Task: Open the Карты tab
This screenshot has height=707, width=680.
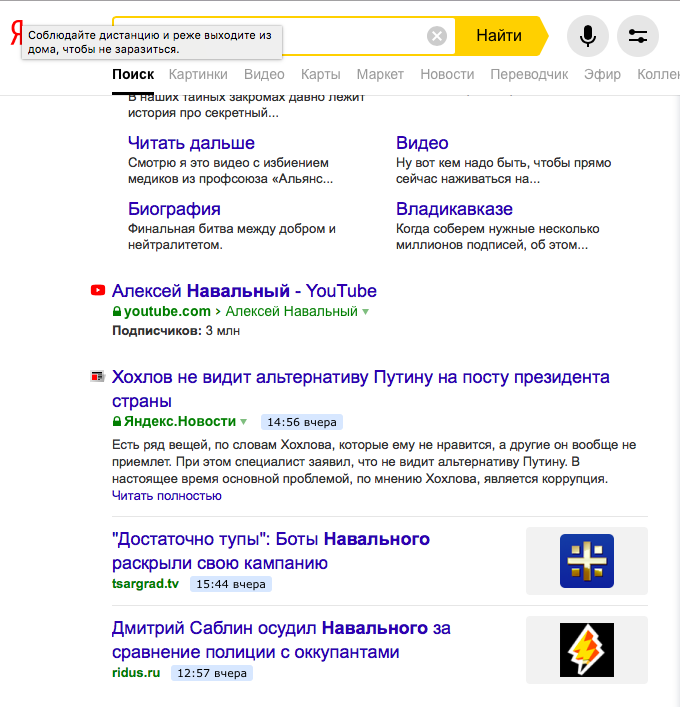Action: point(321,74)
